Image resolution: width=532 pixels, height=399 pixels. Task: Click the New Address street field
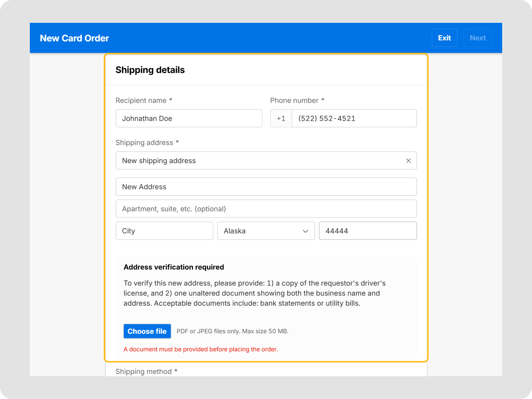click(x=266, y=187)
